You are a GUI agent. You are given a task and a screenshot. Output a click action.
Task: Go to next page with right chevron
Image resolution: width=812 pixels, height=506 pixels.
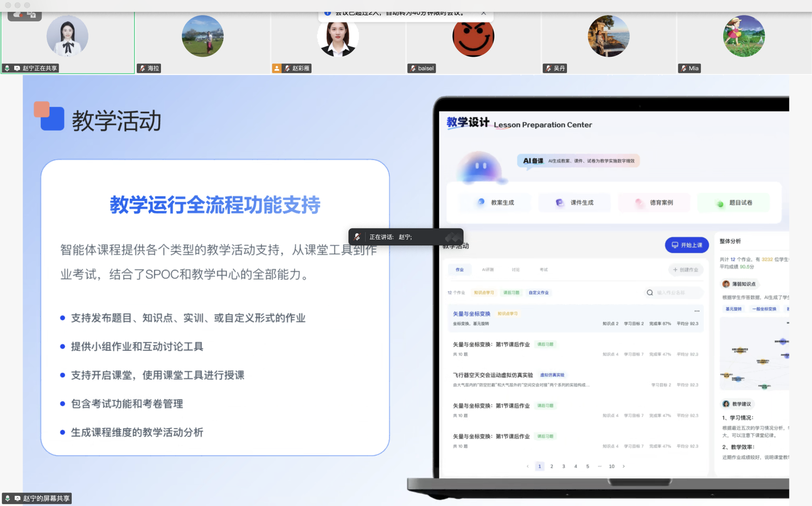[x=624, y=466]
